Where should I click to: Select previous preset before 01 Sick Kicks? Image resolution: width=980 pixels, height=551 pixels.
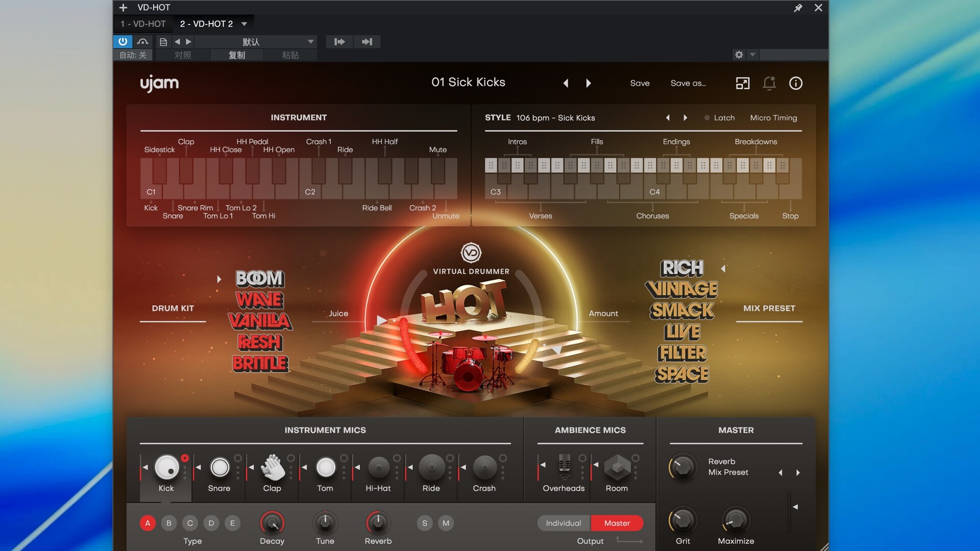pyautogui.click(x=566, y=83)
